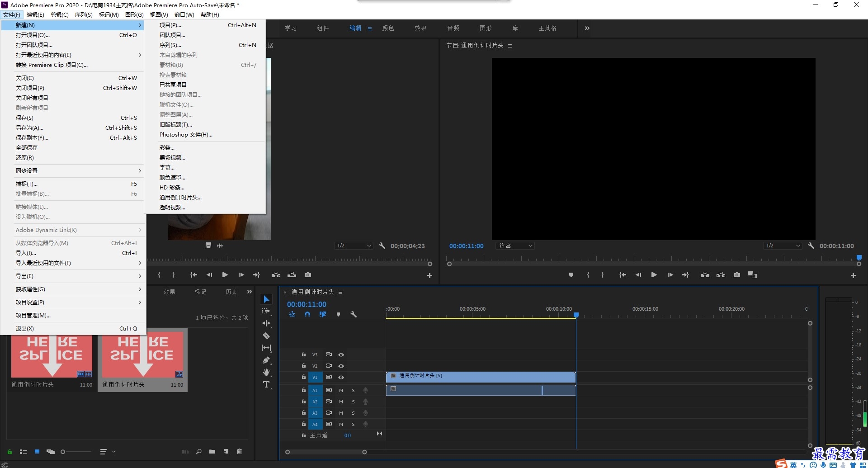Screen dimensions: 868x468
Task: Select the Pen tool
Action: (266, 360)
